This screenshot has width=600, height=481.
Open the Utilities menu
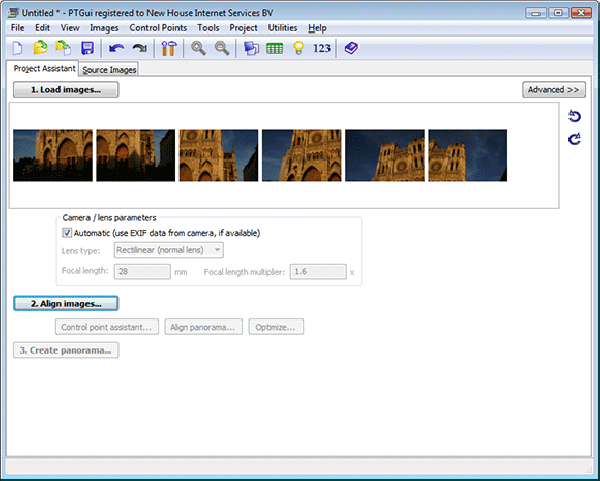[282, 28]
